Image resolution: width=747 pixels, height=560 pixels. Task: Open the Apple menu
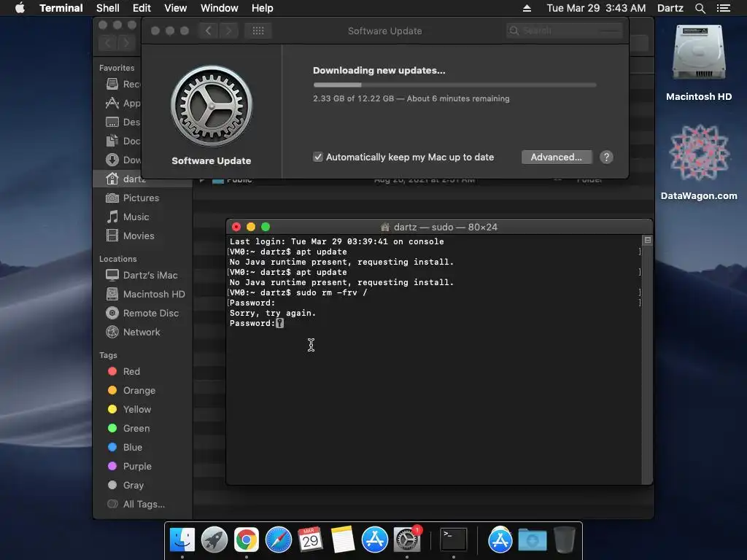click(x=20, y=8)
